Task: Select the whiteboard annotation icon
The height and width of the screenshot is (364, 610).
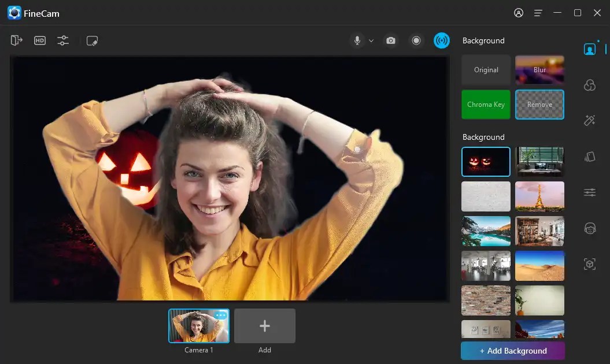Action: [91, 40]
